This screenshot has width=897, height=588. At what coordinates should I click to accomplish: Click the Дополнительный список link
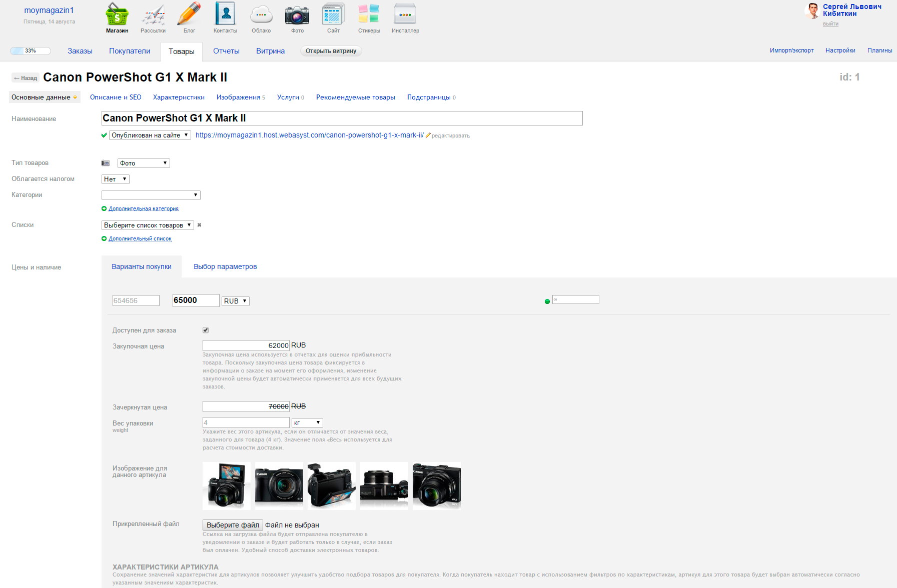pos(140,238)
